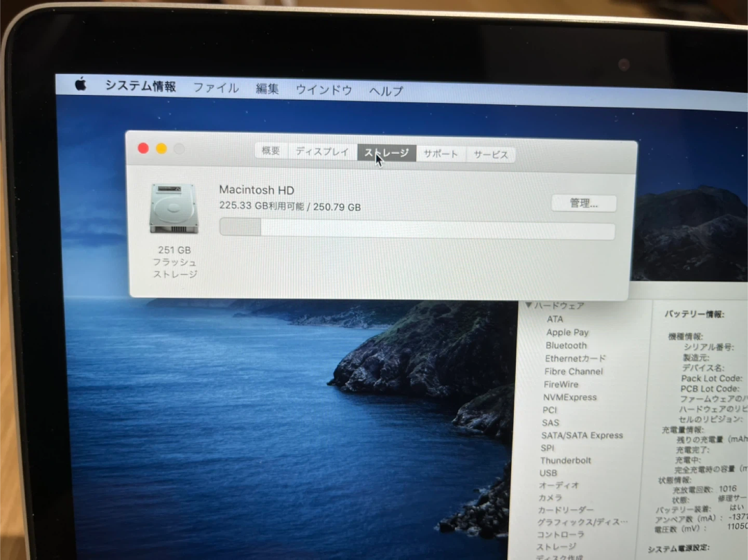Click the バッテリー情報 heading

coord(694,314)
